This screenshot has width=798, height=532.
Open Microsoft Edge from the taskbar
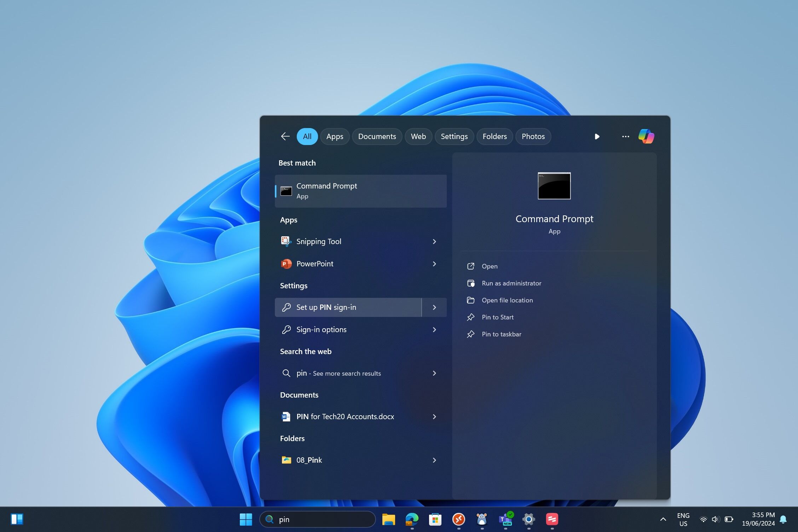click(412, 519)
